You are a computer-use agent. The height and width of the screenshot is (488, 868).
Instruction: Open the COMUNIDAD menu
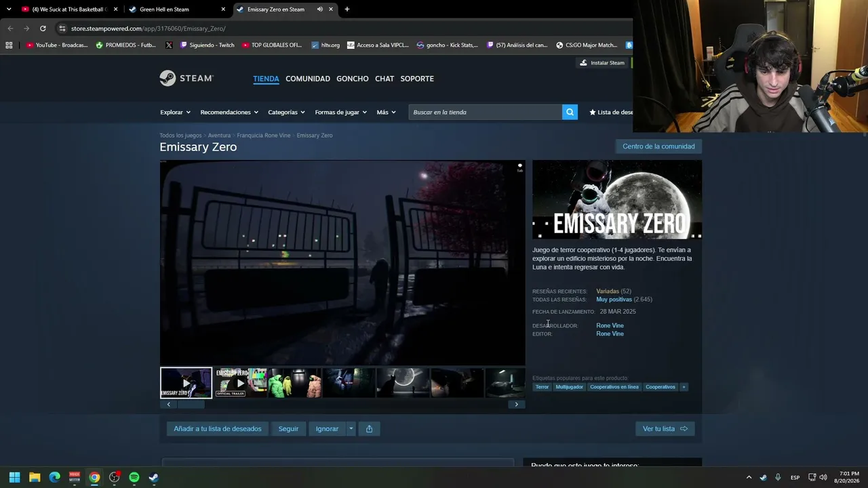point(308,79)
